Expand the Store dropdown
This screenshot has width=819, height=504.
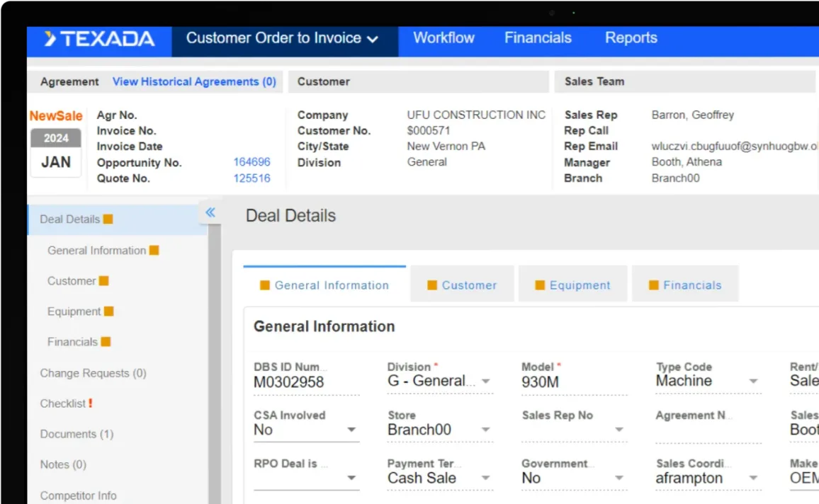[x=486, y=430]
